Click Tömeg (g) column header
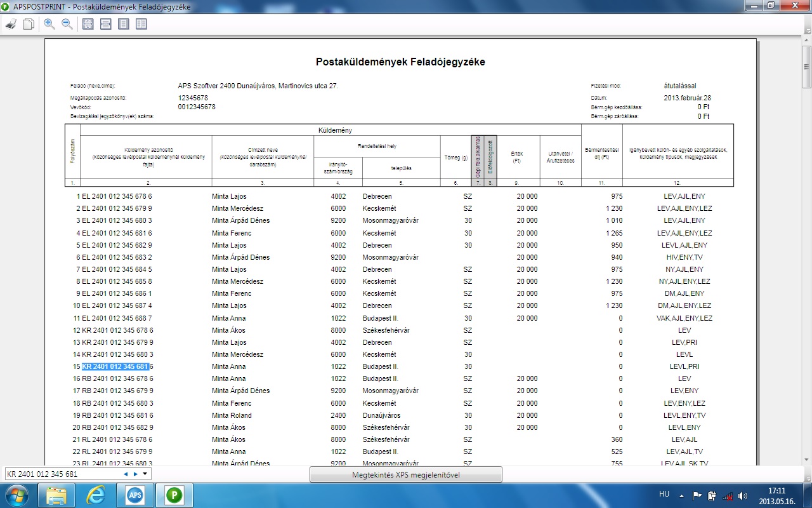The height and width of the screenshot is (508, 812). tap(455, 157)
